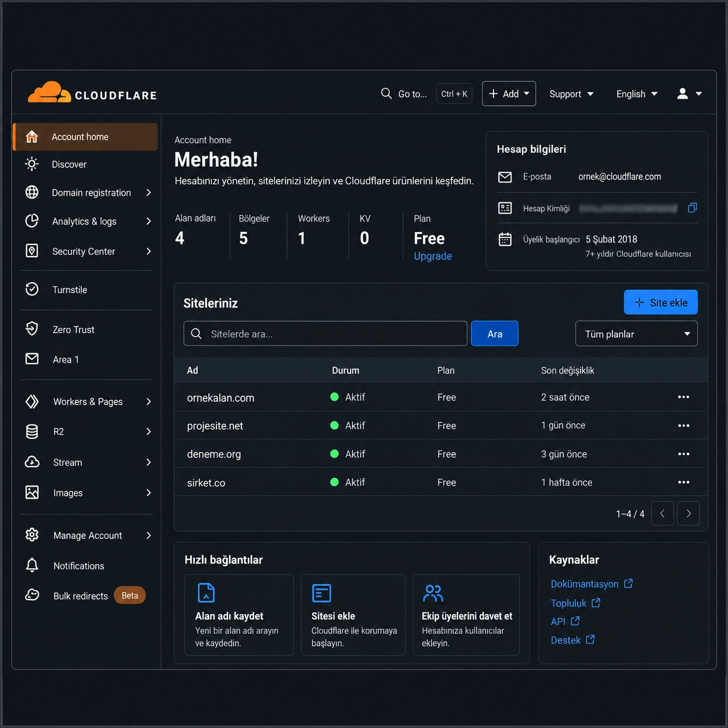The image size is (728, 728).
Task: Open Turnstile in the sidebar
Action: [x=85, y=290]
